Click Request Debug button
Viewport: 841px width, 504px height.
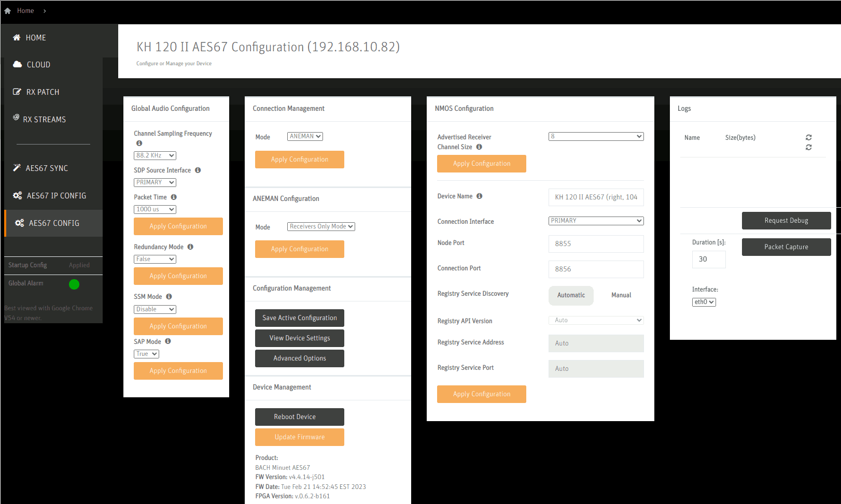[x=787, y=221]
